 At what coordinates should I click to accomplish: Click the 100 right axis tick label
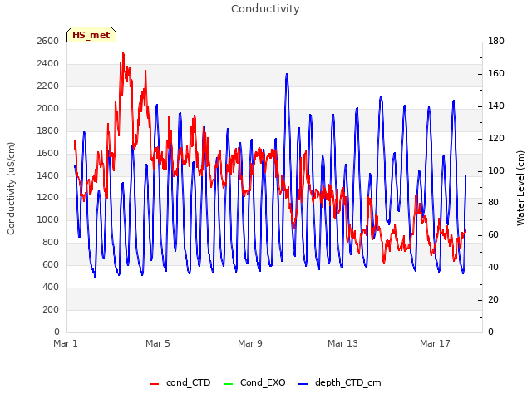[x=496, y=170]
